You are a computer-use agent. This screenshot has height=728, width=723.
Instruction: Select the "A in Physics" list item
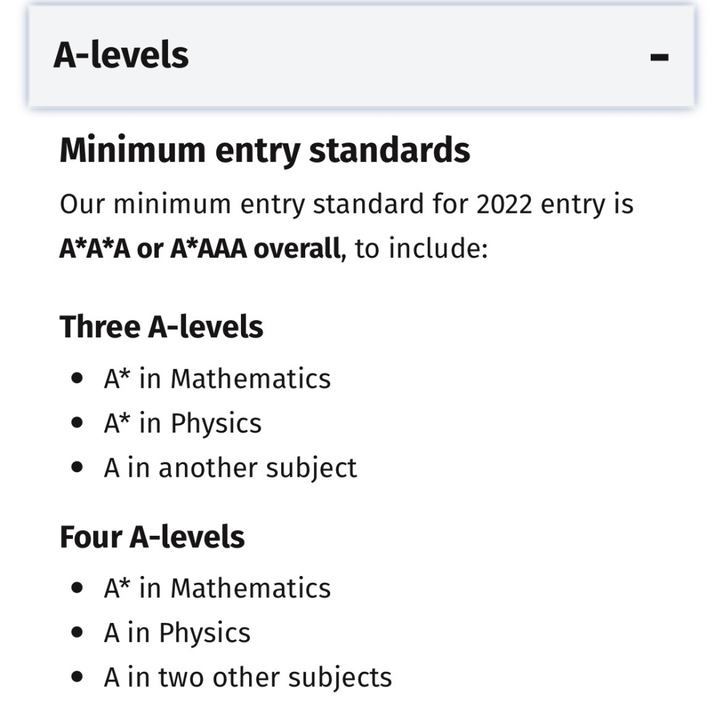pyautogui.click(x=177, y=633)
